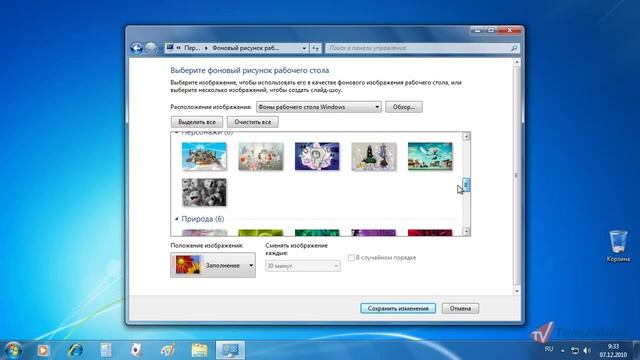Open the calculator icon on taskbar

tap(106, 350)
